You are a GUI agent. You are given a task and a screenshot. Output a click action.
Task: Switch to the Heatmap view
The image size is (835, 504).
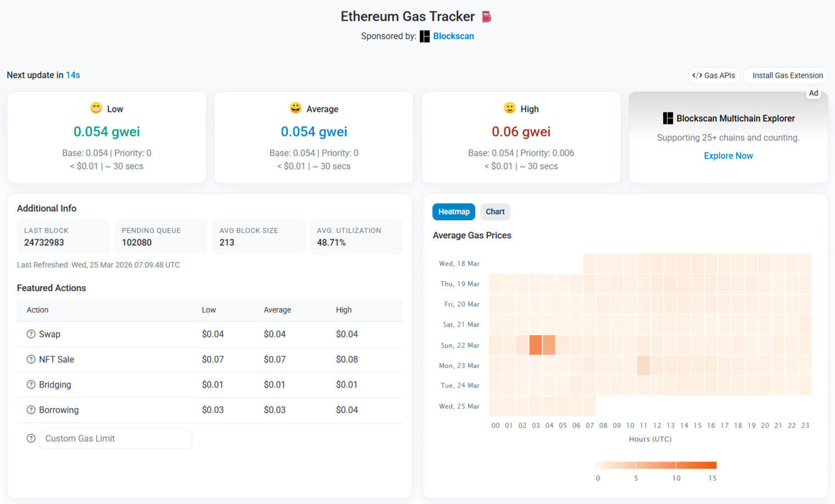point(453,211)
